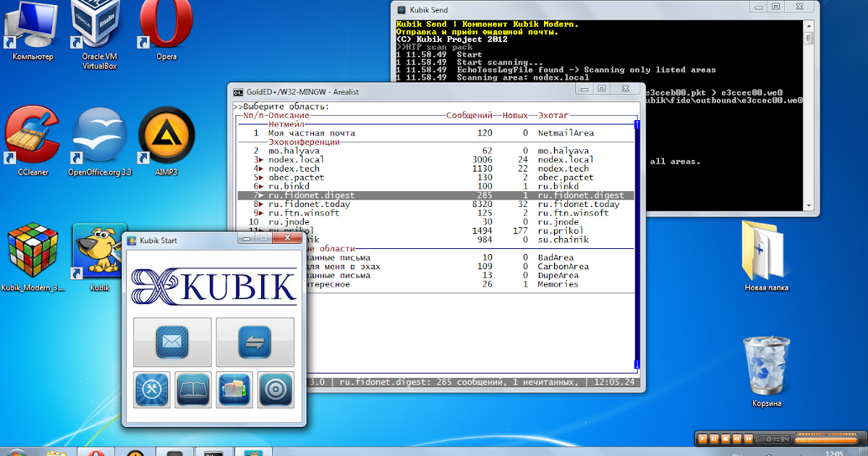Open the book icon button in Kubik Start
Screen dimensions: 868x456
(193, 389)
